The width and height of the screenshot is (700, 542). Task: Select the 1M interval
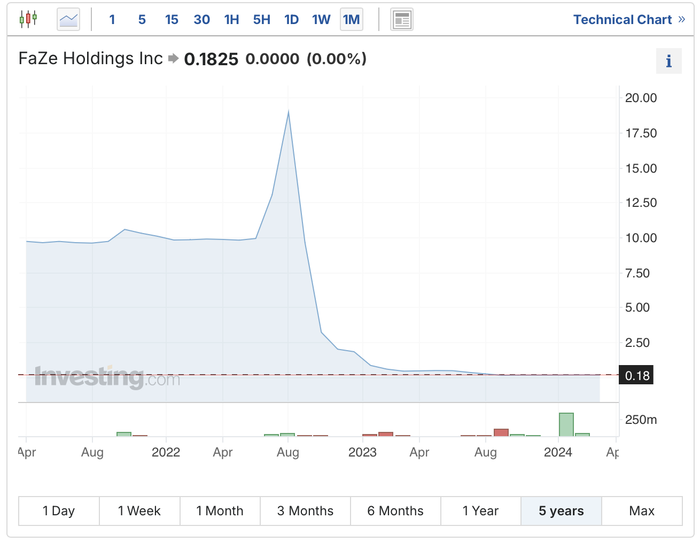(x=351, y=20)
